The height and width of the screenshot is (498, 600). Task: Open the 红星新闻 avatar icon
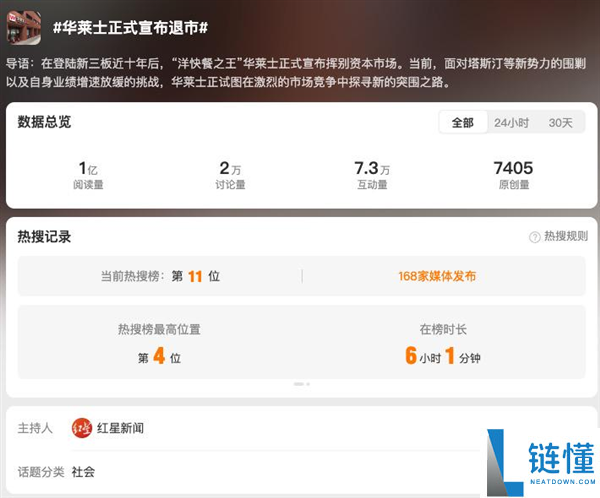[82, 428]
